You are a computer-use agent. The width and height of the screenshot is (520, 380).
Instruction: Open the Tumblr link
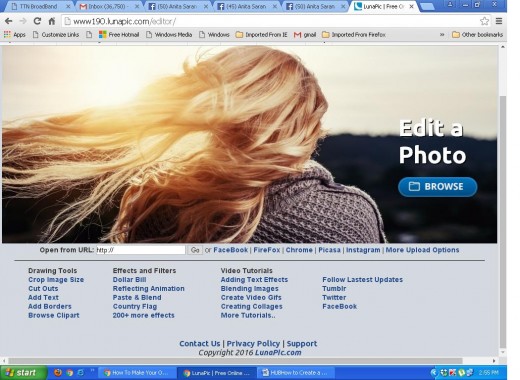point(334,289)
